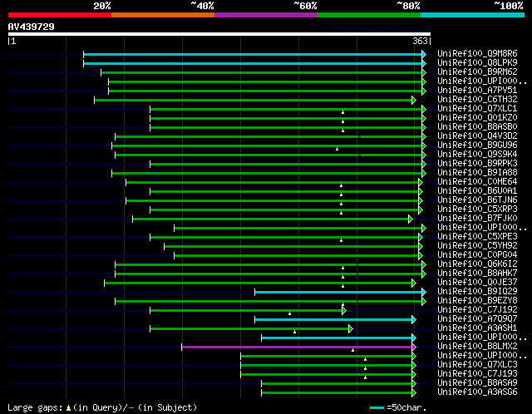Click the arrowhead ending the A3ASH1 alignment

pos(351,329)
